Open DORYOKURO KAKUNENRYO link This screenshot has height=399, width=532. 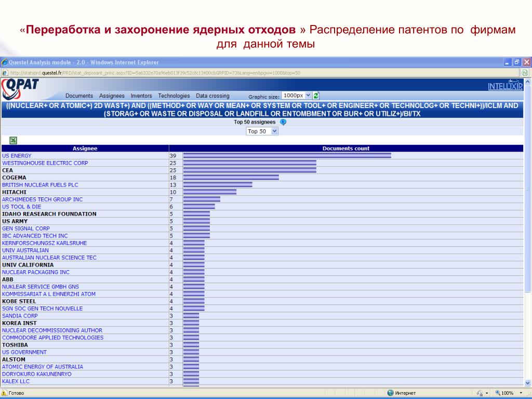tap(37, 374)
